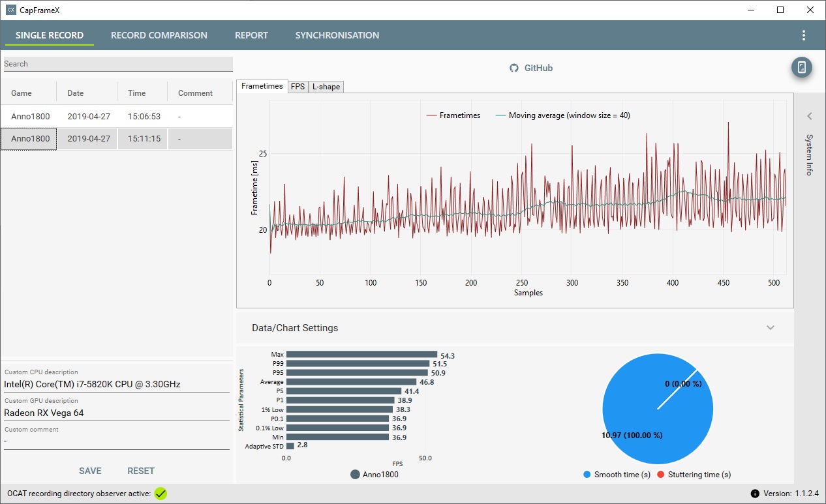Click the Adaptive STD 2.8 bar
This screenshot has width=826, height=504.
[x=290, y=446]
